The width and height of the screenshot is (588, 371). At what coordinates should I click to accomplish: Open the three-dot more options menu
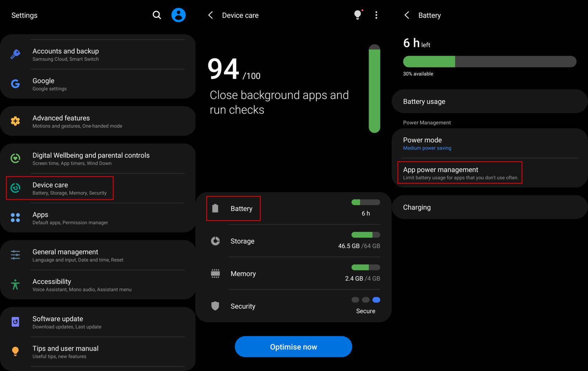[376, 15]
